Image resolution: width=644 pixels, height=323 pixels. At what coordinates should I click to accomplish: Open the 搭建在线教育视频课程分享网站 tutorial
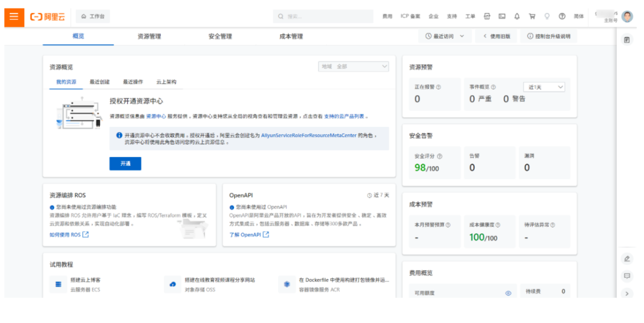220,280
